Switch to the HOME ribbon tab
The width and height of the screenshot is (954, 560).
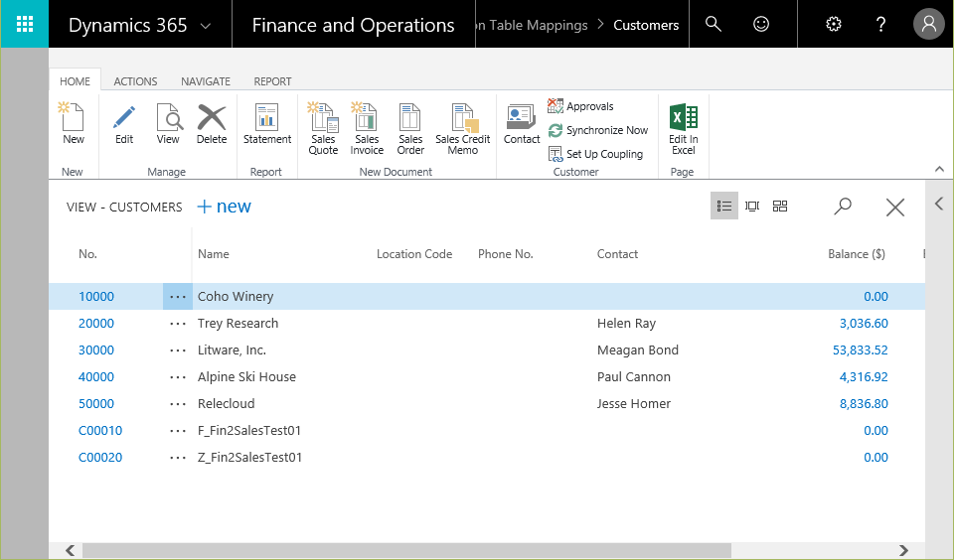tap(75, 81)
